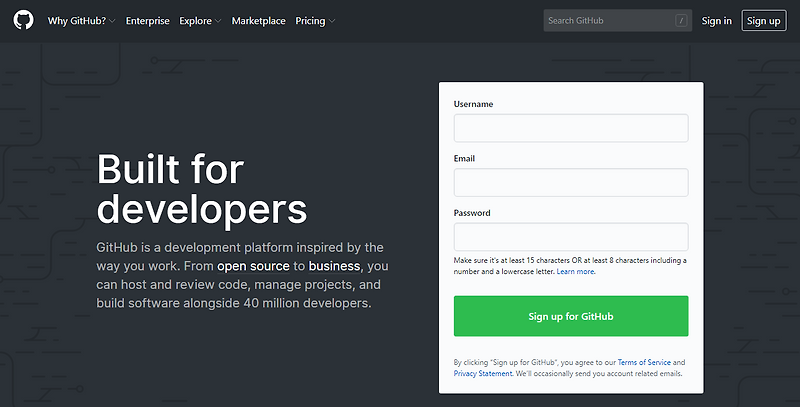Image resolution: width=800 pixels, height=407 pixels.
Task: Click the green Sign up for GitHub button
Action: 571,316
